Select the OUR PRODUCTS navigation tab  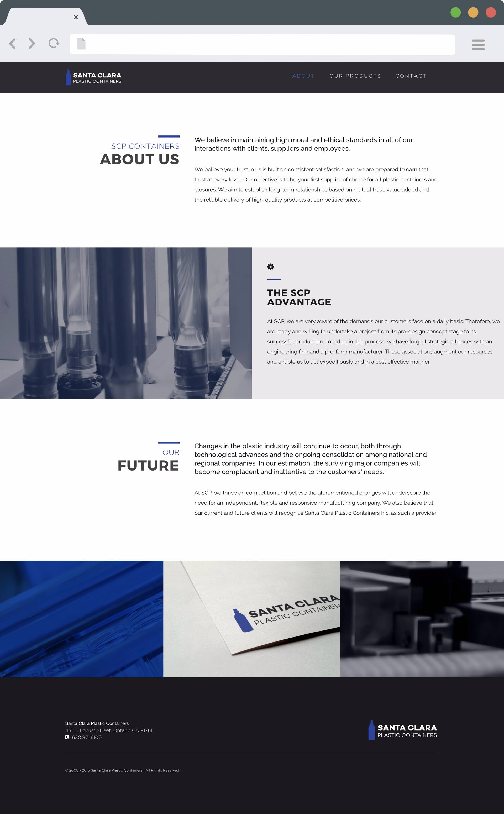click(x=355, y=76)
